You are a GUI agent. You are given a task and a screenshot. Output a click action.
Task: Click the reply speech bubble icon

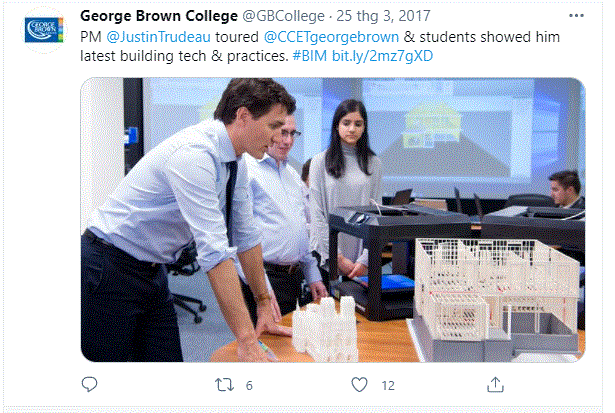point(90,384)
